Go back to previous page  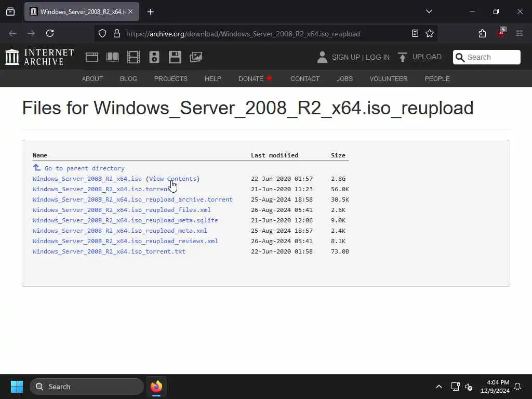[x=12, y=34]
